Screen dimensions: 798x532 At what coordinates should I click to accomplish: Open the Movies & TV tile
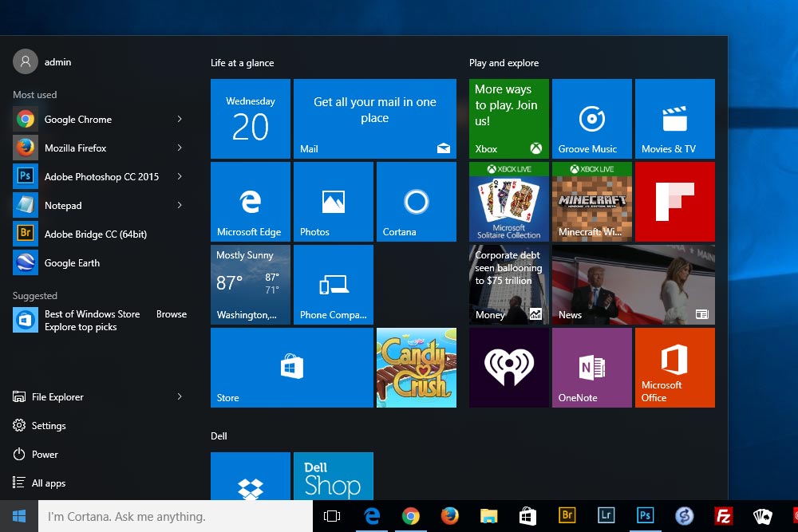tap(674, 119)
